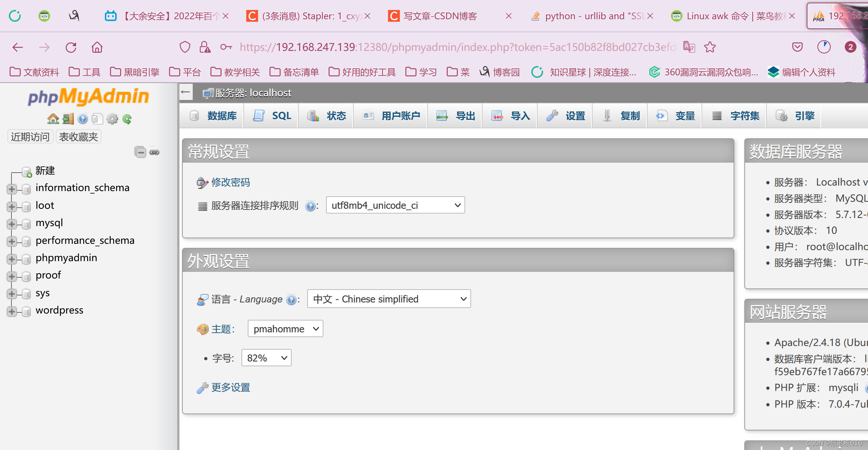Expand the phpmyadmin database node
Image resolution: width=868 pixels, height=450 pixels.
tap(11, 259)
